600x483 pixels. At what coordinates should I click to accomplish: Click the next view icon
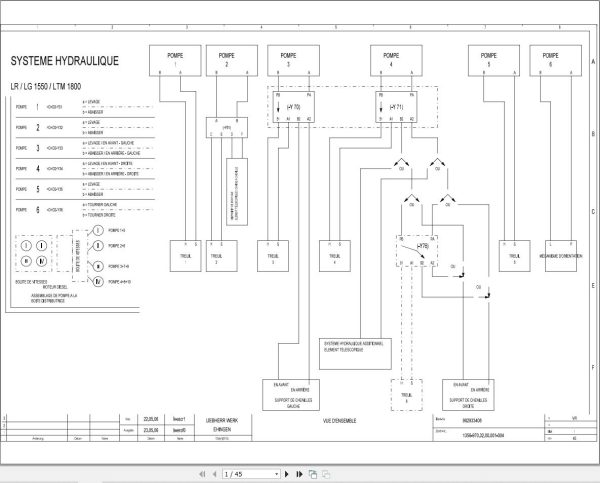coord(326,474)
